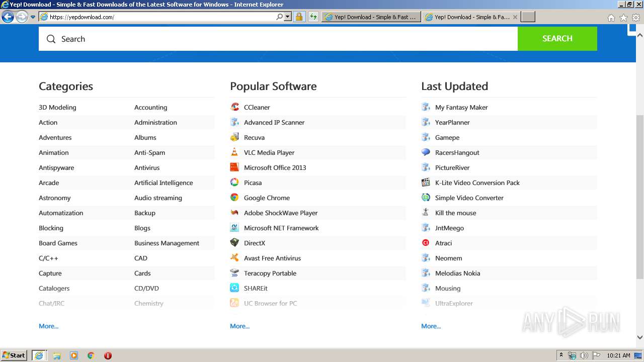Click the volume speaker tray icon

point(584,355)
